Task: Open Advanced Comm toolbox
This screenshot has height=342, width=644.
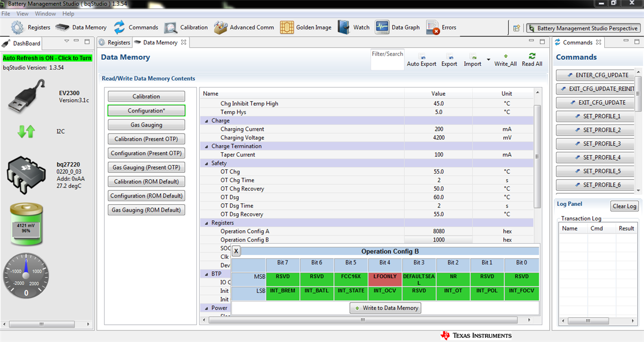Action: point(244,27)
